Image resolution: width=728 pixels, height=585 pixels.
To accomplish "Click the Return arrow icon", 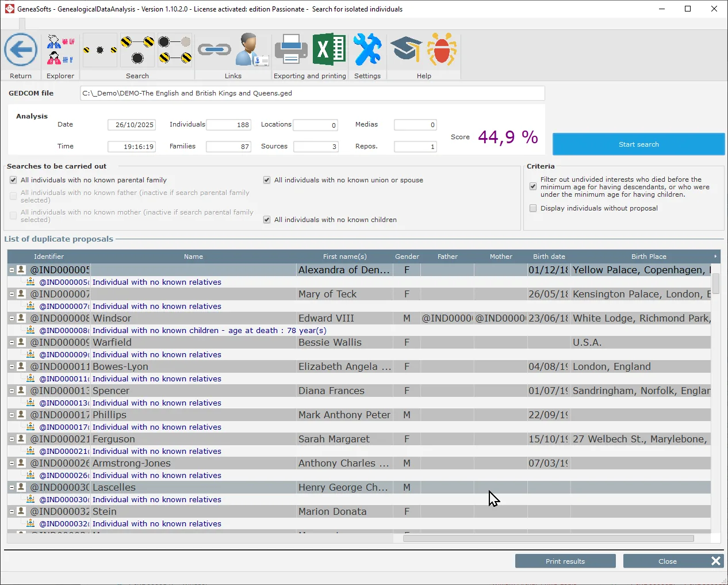I will pyautogui.click(x=21, y=50).
